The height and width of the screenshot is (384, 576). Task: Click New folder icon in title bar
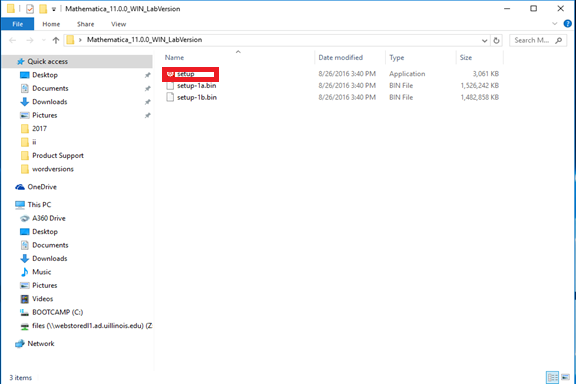43,9
